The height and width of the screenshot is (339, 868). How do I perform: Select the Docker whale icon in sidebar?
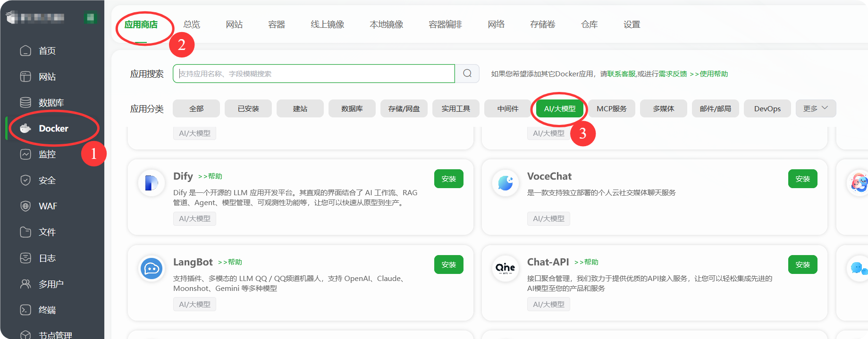pos(25,128)
